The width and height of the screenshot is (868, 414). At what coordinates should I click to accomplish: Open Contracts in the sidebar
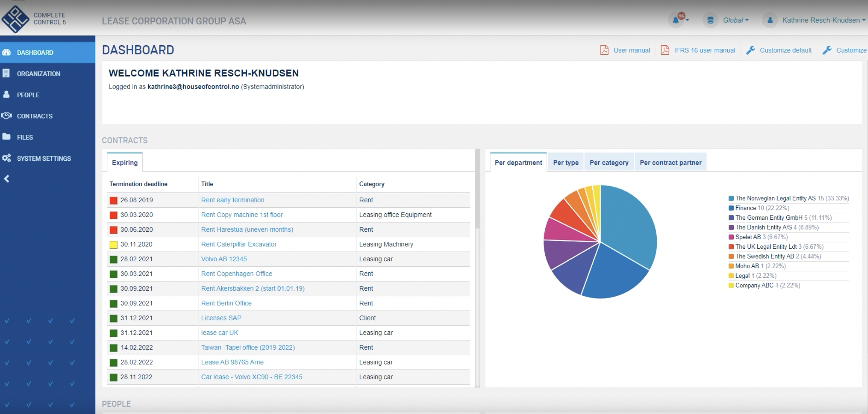47,116
